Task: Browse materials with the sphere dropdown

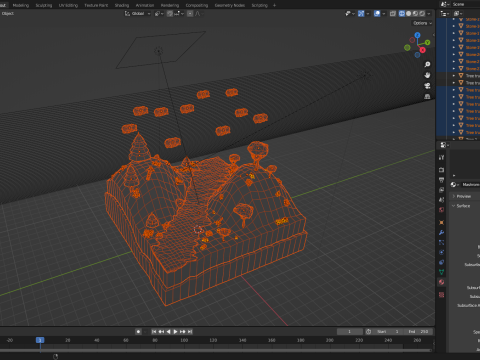Action: coord(455,185)
